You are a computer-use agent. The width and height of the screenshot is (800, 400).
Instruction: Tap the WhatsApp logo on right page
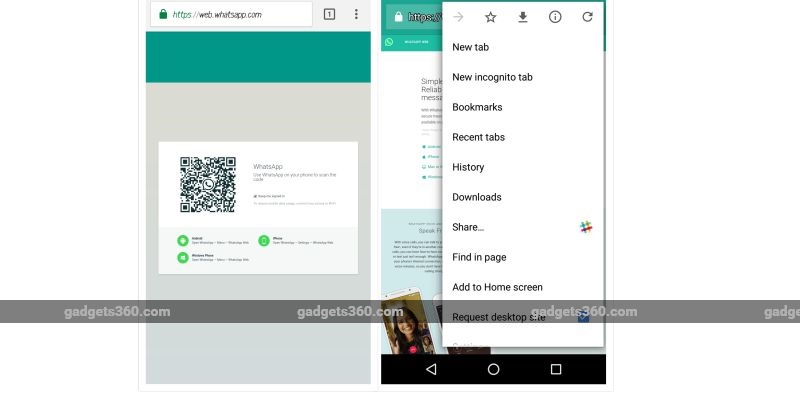(x=389, y=42)
